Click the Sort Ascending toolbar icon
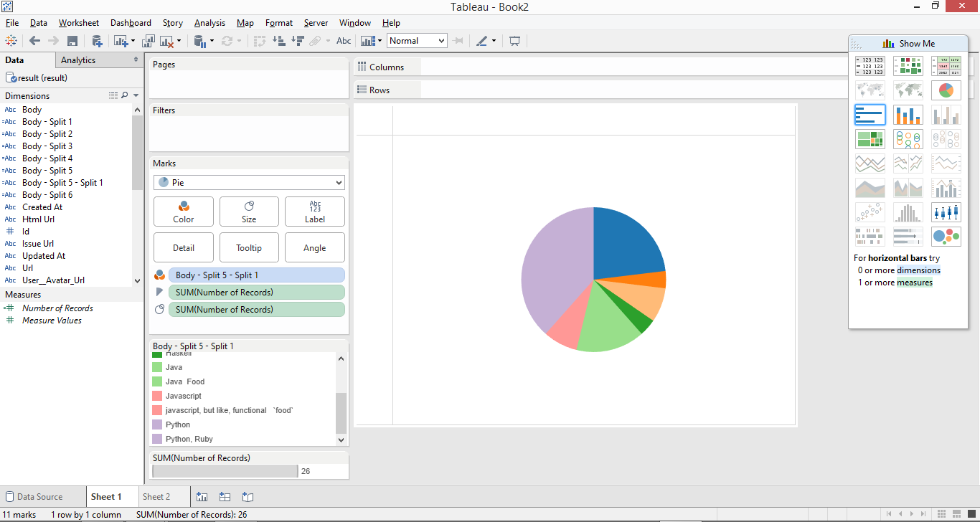The image size is (980, 522). pyautogui.click(x=280, y=41)
